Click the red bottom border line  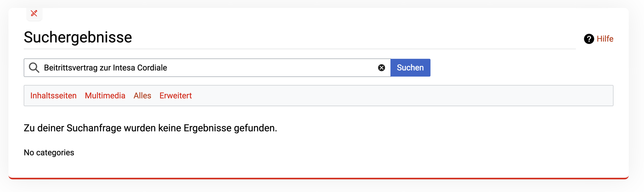pos(319,178)
